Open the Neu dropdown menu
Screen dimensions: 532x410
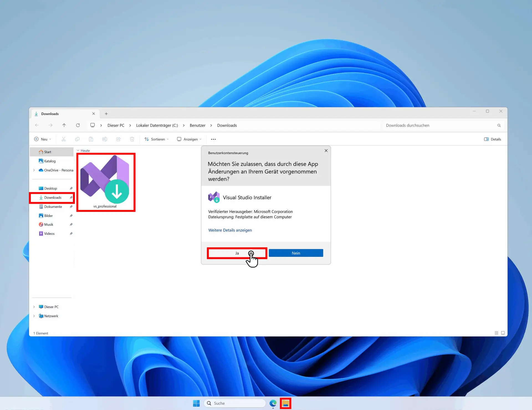[x=43, y=139]
